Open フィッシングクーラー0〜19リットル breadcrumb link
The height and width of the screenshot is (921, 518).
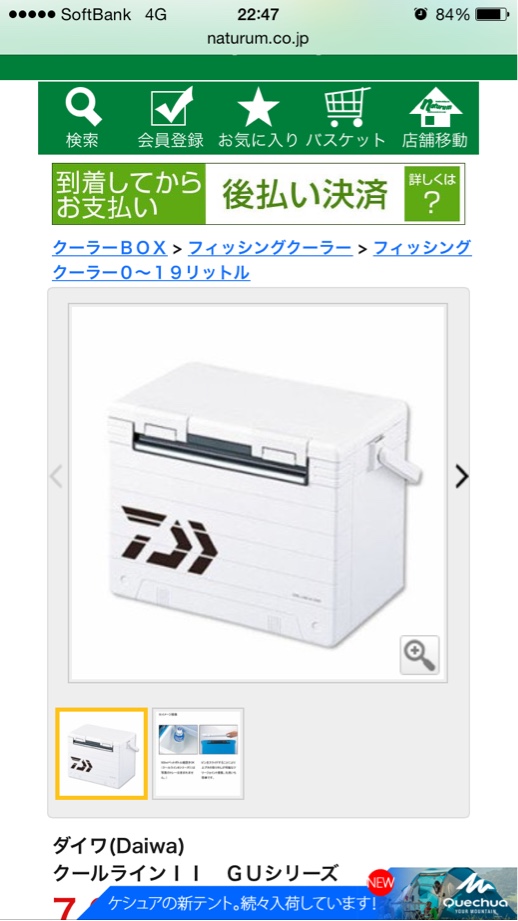(262, 260)
